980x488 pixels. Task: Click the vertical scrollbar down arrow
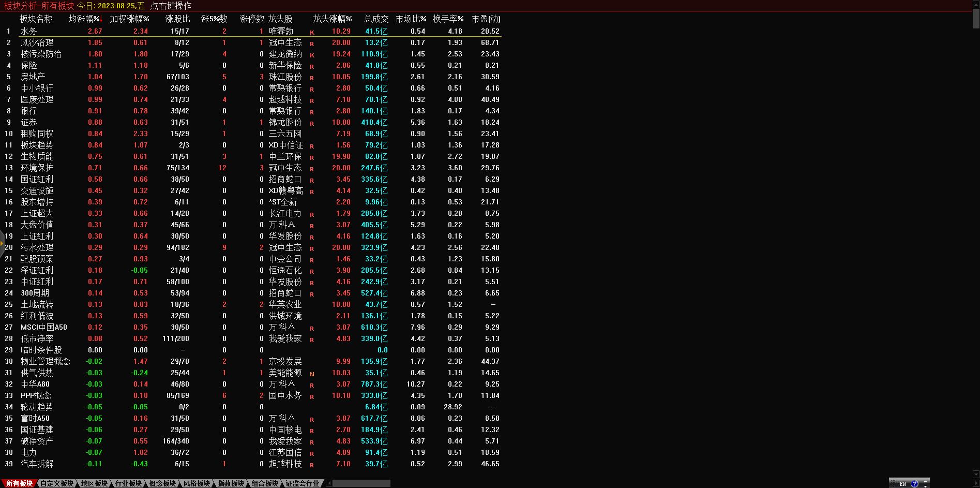click(x=976, y=474)
